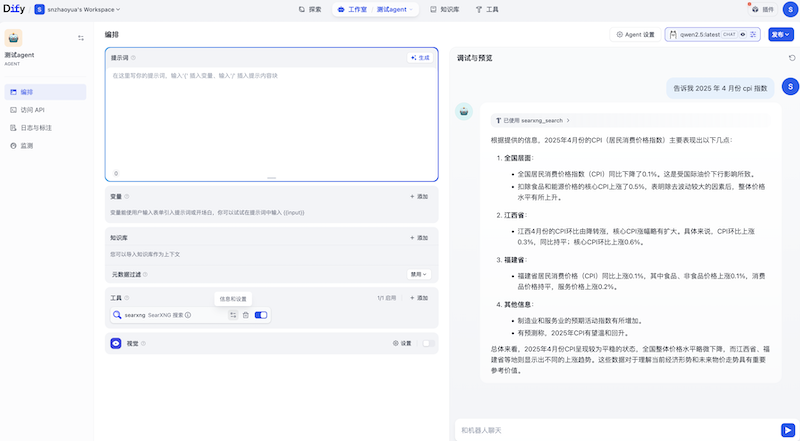
Task: Click the app switcher icon beside agent avatar
Action: pyautogui.click(x=81, y=38)
